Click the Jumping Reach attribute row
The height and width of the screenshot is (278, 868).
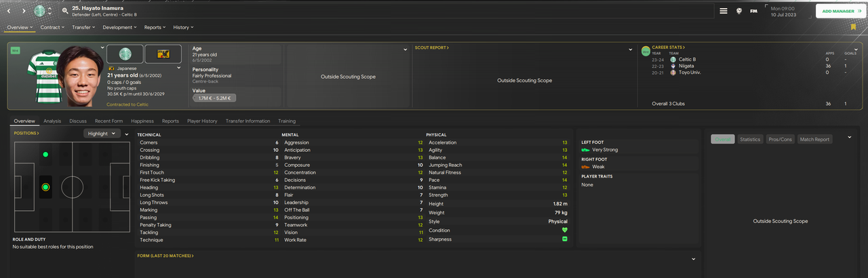(x=498, y=165)
